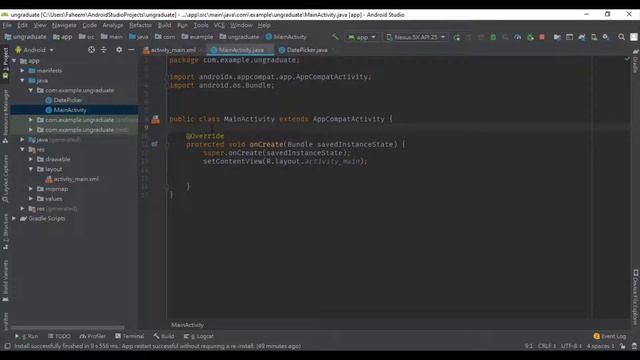Image resolution: width=640 pixels, height=360 pixels.
Task: Click the scroll-from-source target icon in Project panel
Action: click(91, 50)
